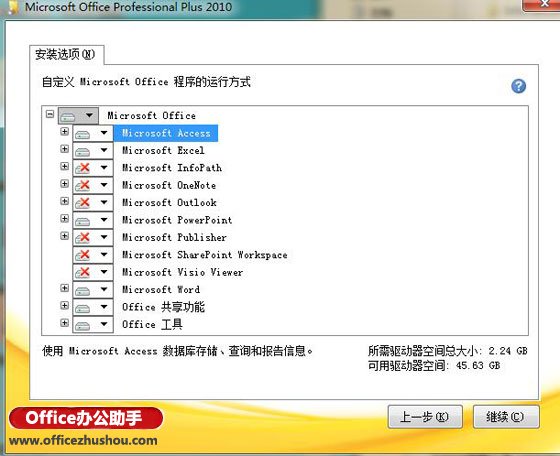Select the Office 工具 tree item
This screenshot has width=560, height=456.
tap(152, 324)
